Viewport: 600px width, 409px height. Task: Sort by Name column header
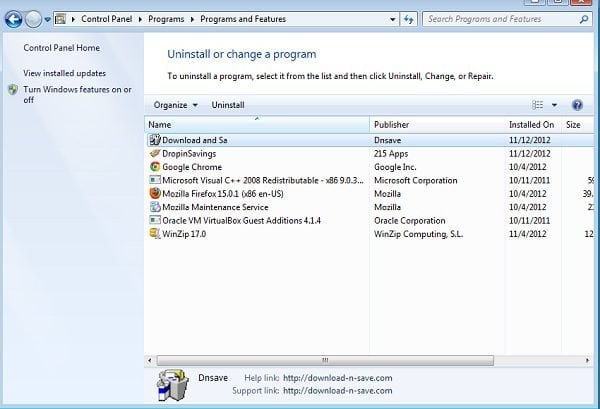[257, 125]
